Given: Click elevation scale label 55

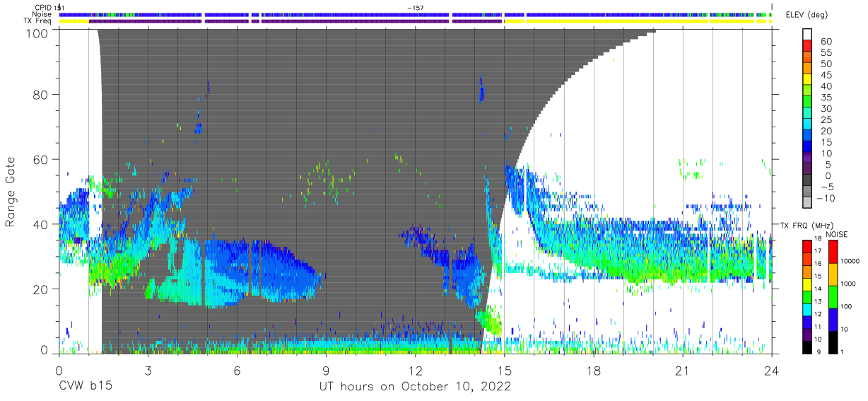Looking at the screenshot, I should point(826,53).
